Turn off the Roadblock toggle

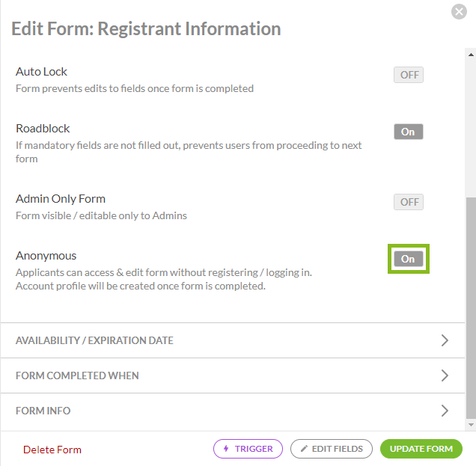tap(409, 132)
